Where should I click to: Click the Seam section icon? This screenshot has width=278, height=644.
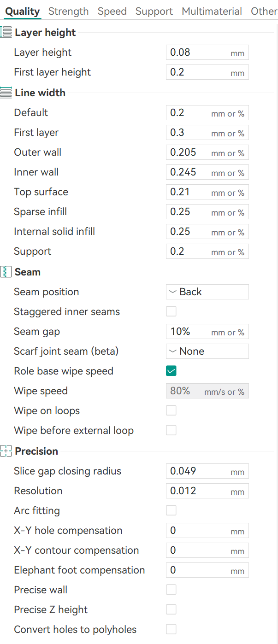6,272
